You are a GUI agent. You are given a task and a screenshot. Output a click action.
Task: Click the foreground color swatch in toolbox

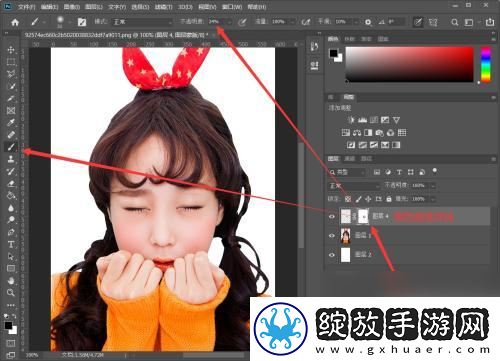click(8, 325)
